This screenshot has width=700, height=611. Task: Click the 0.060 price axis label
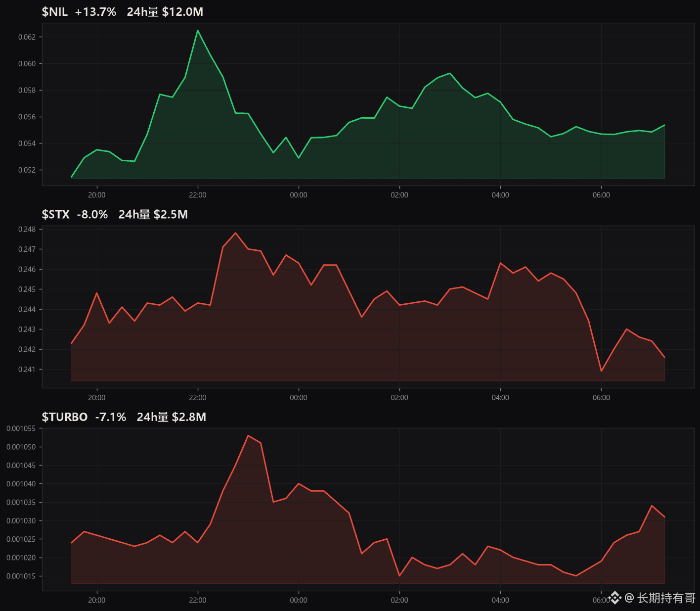[27, 64]
